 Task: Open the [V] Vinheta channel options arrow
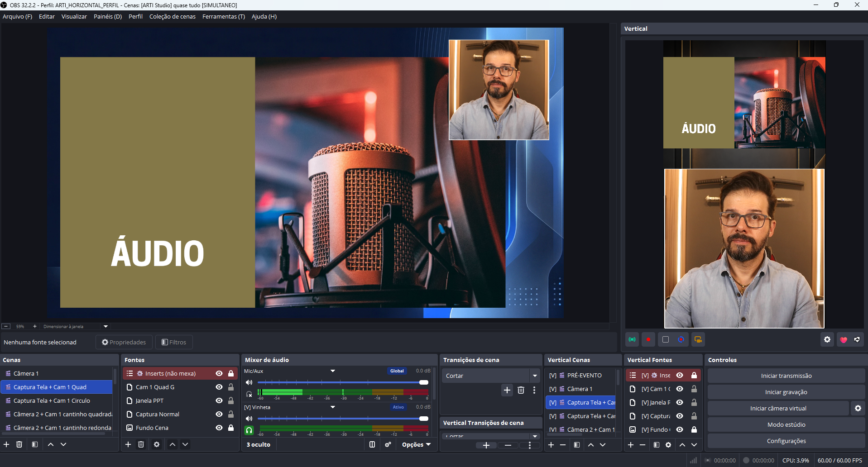333,407
